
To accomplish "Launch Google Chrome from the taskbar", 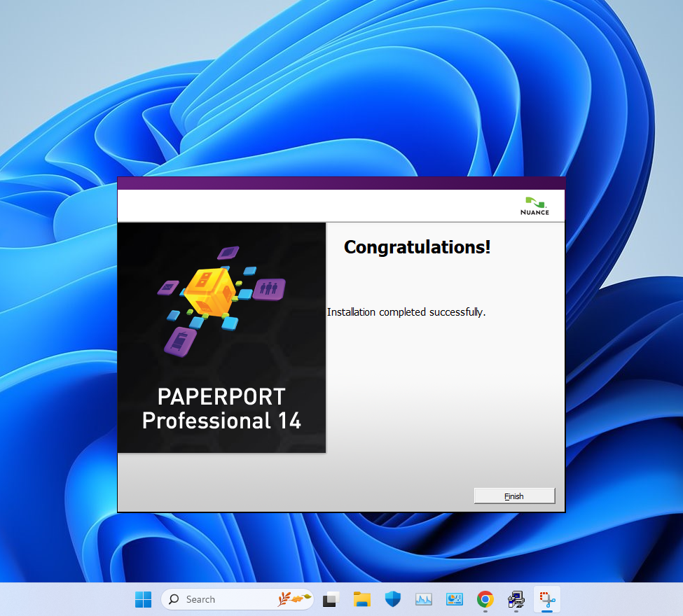I will 485,599.
